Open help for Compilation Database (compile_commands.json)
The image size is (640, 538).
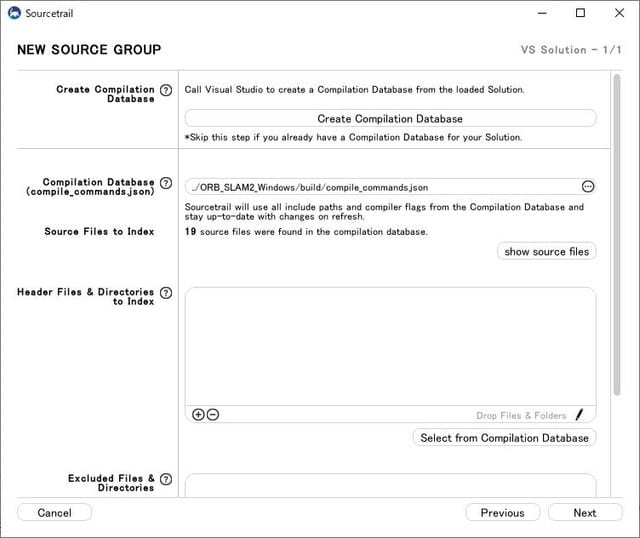click(x=166, y=183)
